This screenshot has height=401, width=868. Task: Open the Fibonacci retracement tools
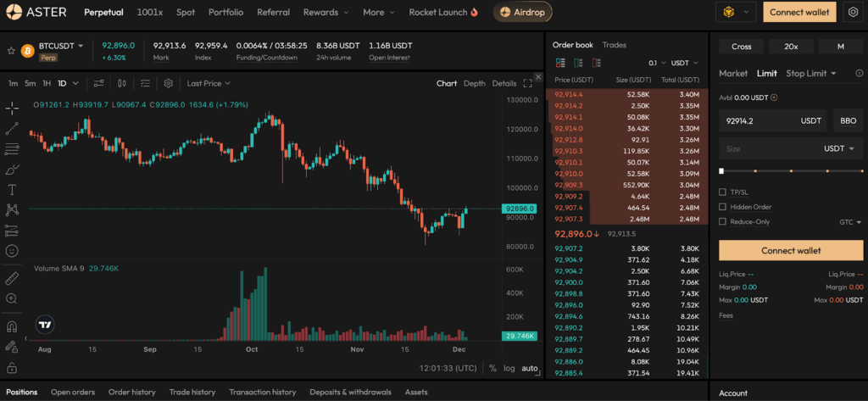[x=12, y=149]
